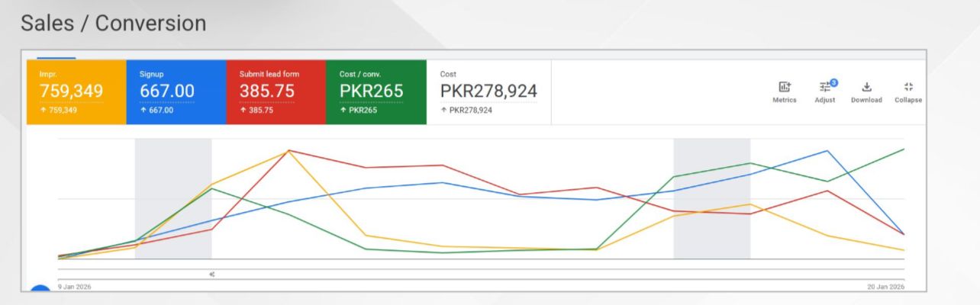Toggle the yellow Impr. metric card
The image size is (980, 305).
tap(76, 91)
